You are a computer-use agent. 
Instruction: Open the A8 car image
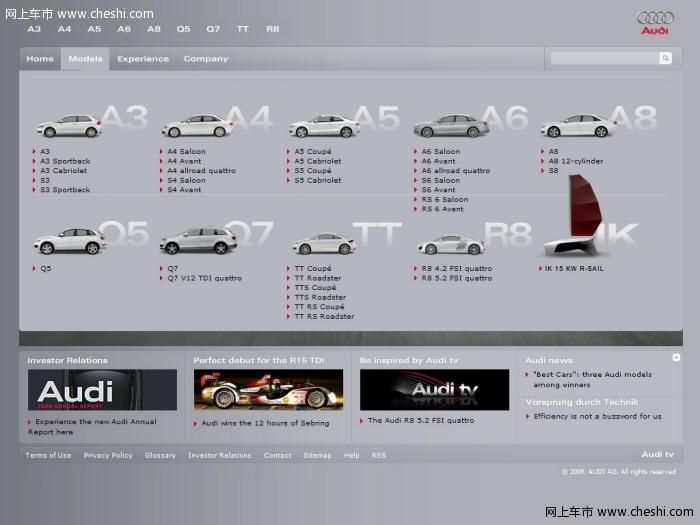tap(579, 125)
